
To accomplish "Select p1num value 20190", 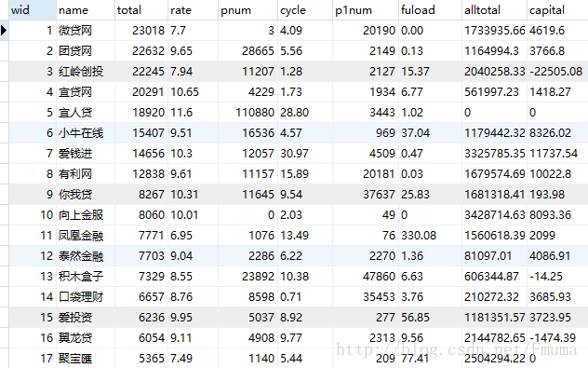I will pyautogui.click(x=379, y=31).
